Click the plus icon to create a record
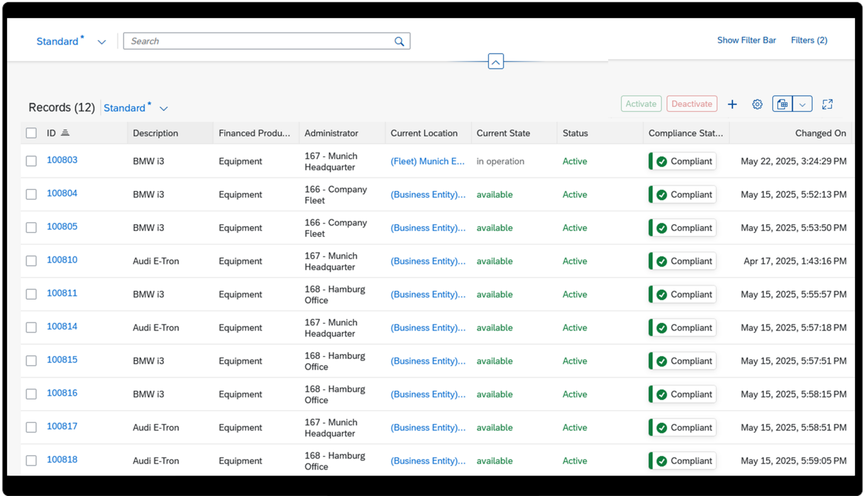This screenshot has width=868, height=496. click(x=732, y=104)
